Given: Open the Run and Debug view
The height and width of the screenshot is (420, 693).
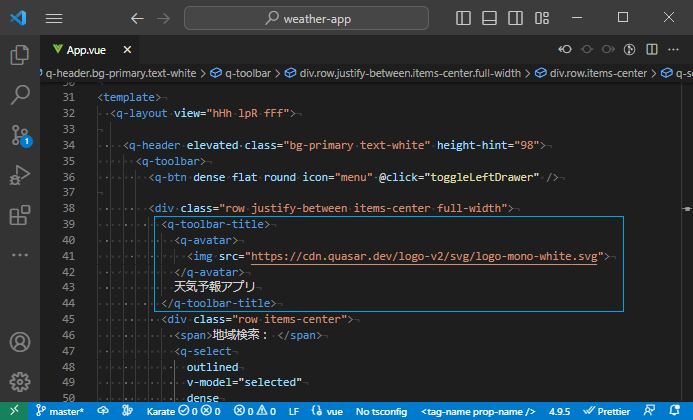Looking at the screenshot, I should (x=20, y=175).
